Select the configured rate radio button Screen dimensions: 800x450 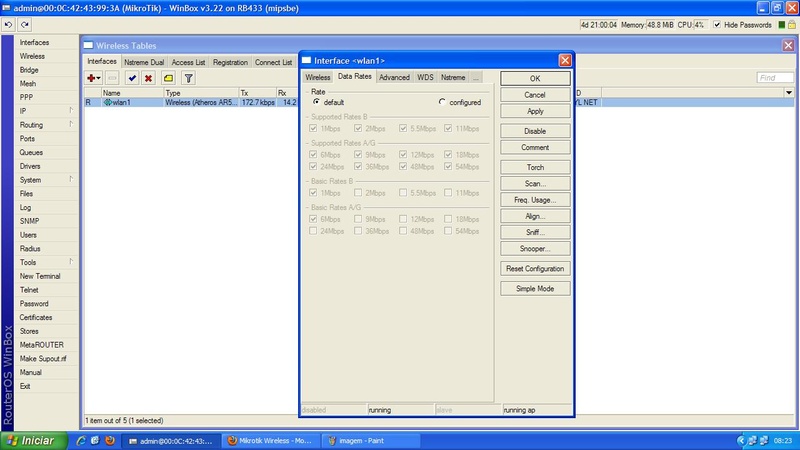(442, 102)
